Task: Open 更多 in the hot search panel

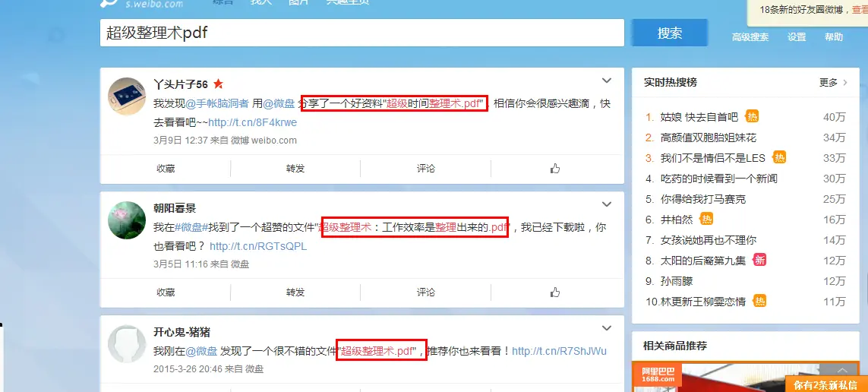Action: coord(833,83)
